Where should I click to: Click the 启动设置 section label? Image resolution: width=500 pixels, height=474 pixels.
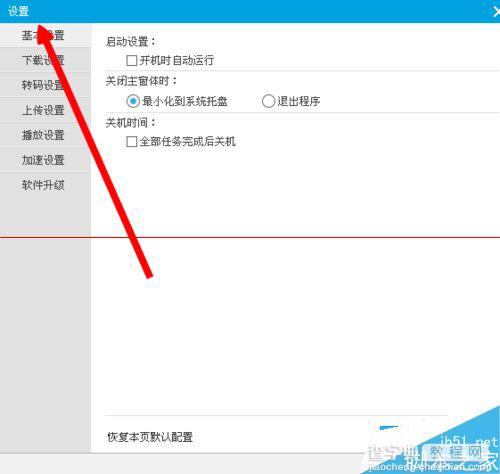click(x=131, y=42)
